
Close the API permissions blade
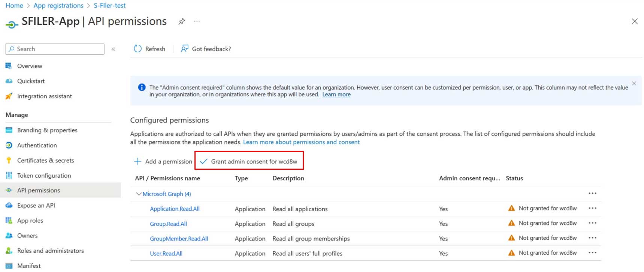[x=635, y=21]
